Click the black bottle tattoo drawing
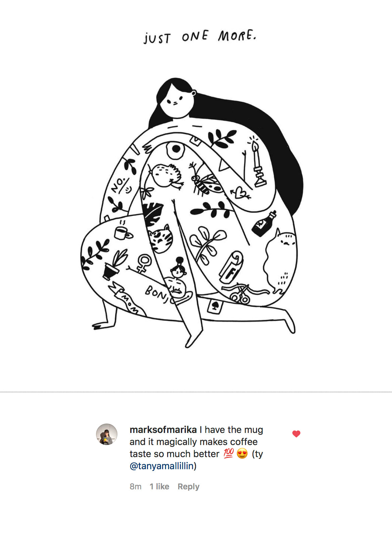 (264, 224)
